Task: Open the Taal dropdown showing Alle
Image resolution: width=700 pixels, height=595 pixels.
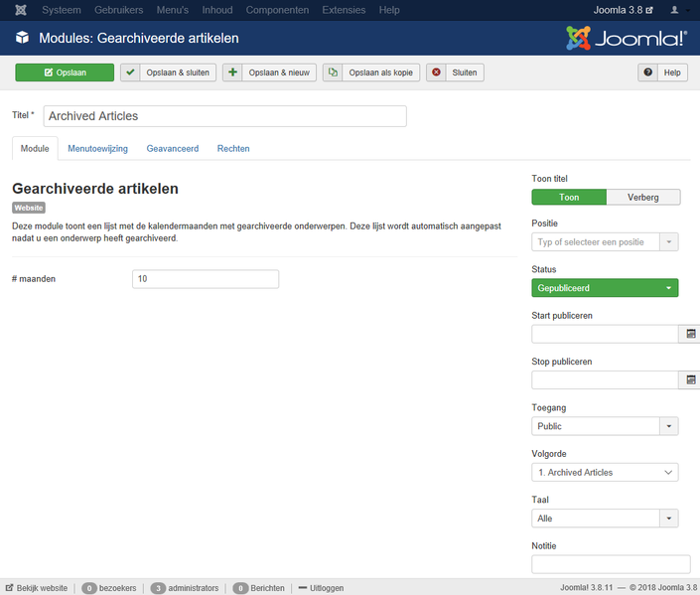Action: (605, 519)
